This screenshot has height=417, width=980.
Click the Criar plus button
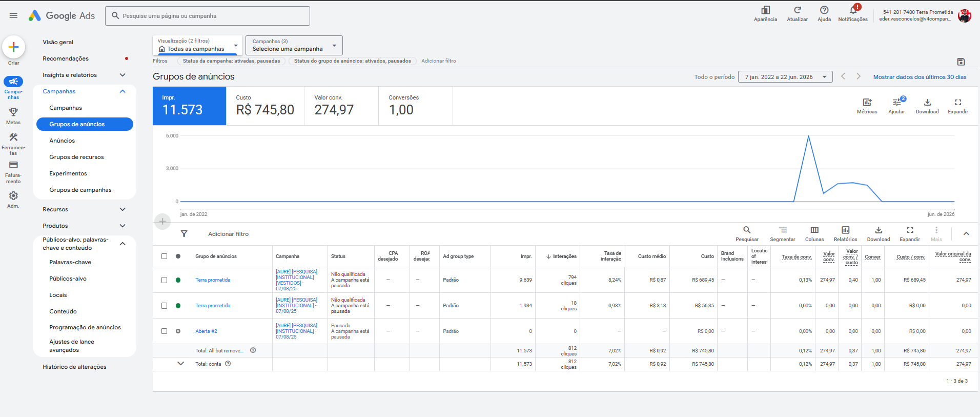coord(14,47)
